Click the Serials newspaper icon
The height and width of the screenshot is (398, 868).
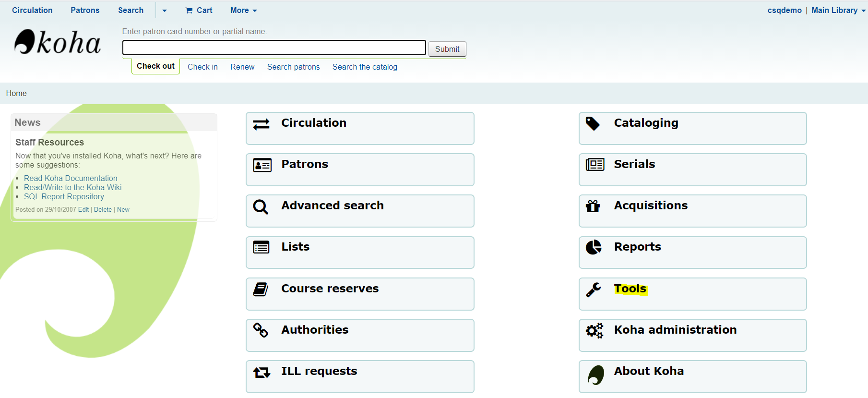[595, 165]
